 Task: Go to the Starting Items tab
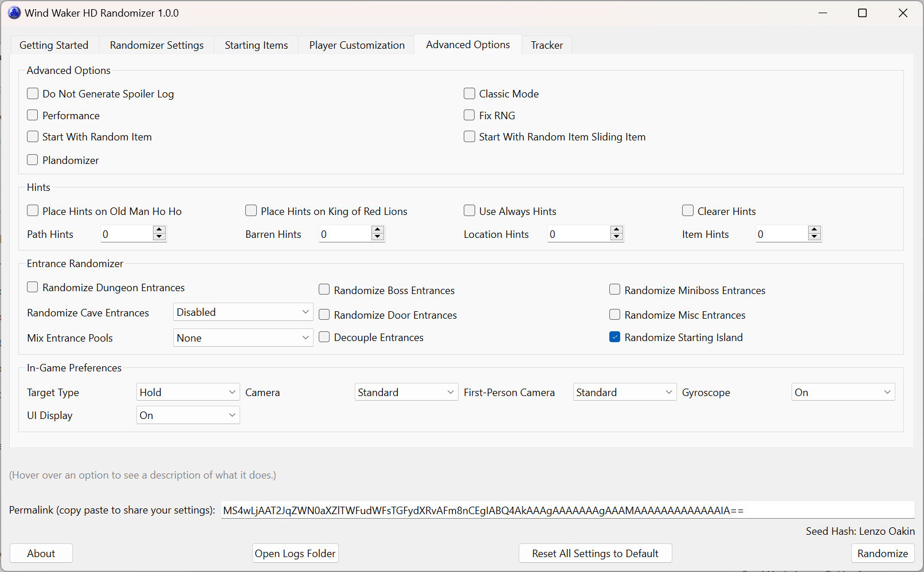pyautogui.click(x=256, y=45)
